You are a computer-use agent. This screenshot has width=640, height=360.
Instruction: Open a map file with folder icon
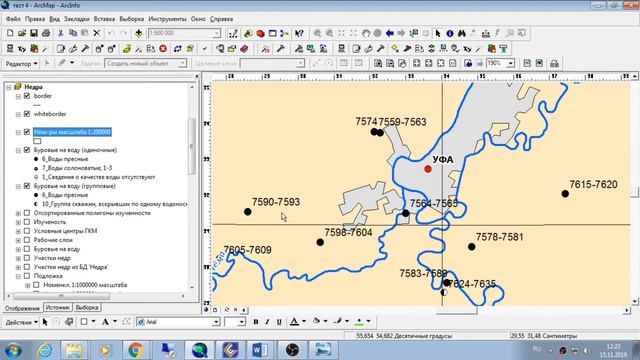pyautogui.click(x=22, y=33)
